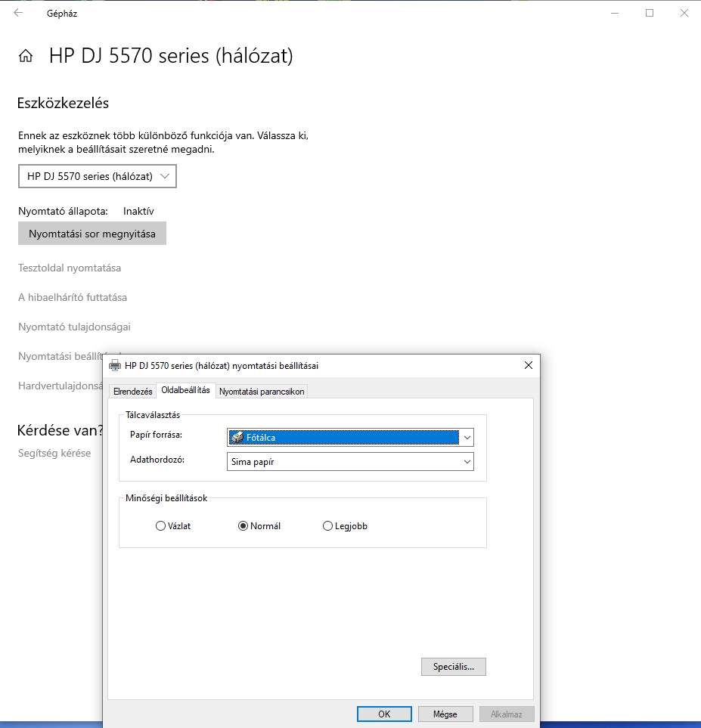Image resolution: width=701 pixels, height=728 pixels.
Task: Select the Vázlat quality option
Action: click(173, 526)
